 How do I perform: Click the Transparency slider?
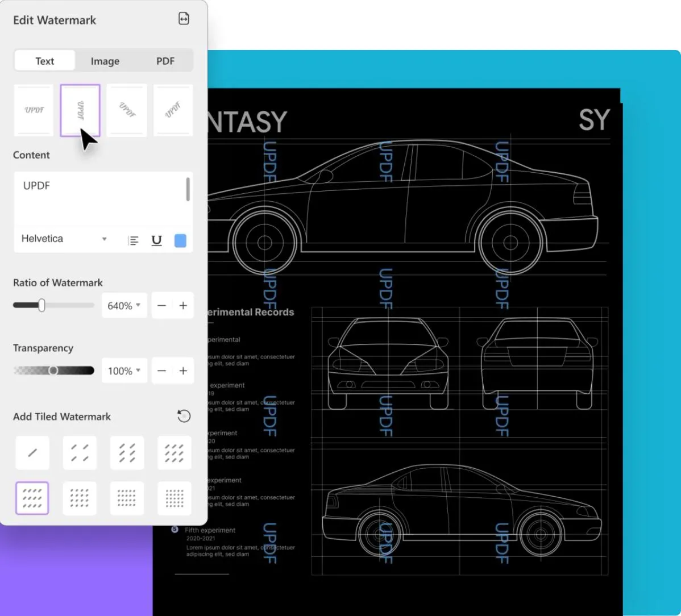coord(53,371)
